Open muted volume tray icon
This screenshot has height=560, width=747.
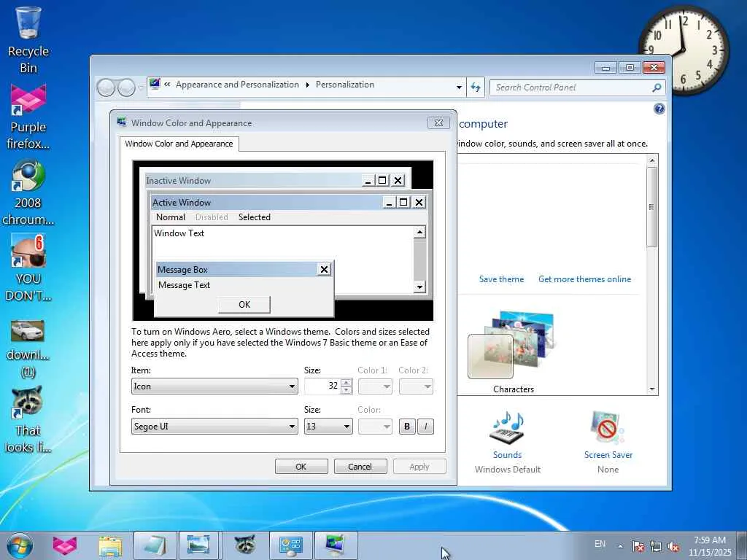673,546
